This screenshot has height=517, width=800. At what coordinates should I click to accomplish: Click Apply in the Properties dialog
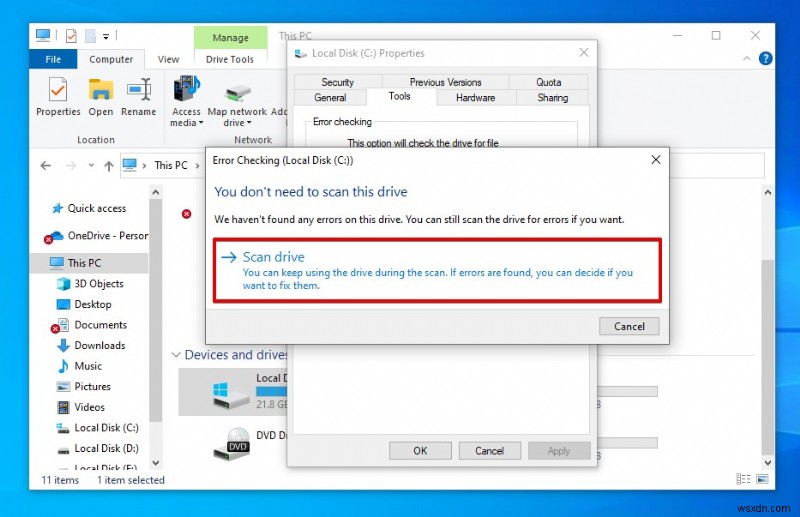point(559,451)
